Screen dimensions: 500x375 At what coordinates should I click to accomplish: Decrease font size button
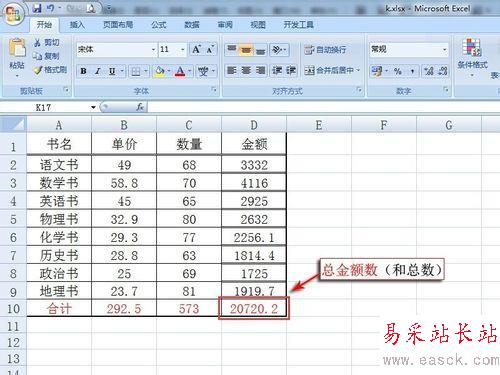pyautogui.click(x=210, y=50)
